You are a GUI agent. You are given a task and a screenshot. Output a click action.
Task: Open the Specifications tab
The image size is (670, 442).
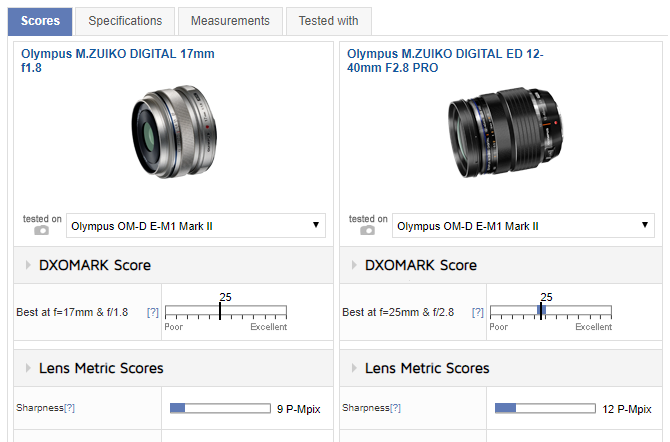coord(125,21)
